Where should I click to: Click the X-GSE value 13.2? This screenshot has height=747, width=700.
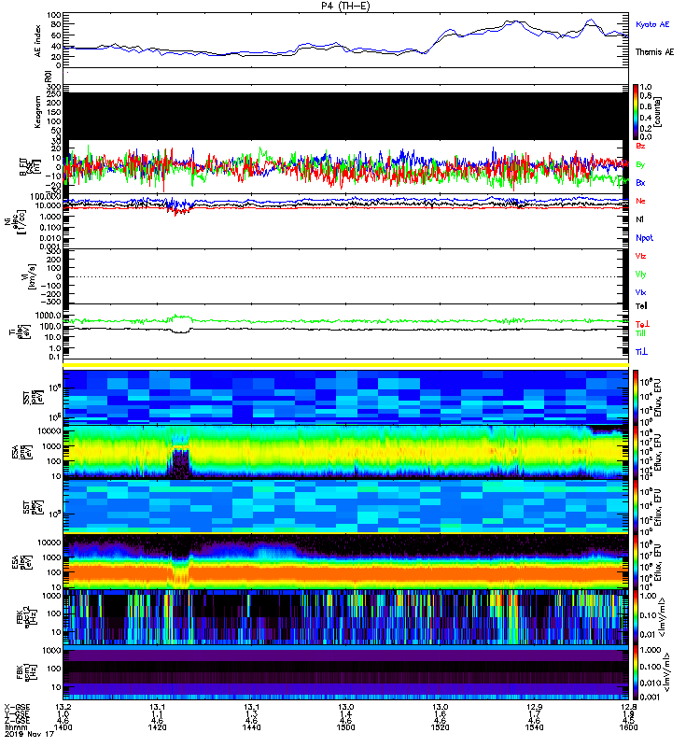tap(63, 707)
